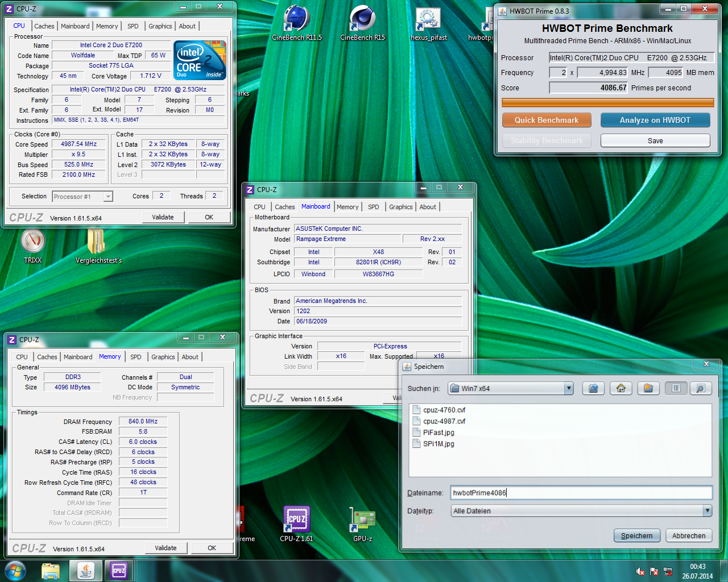Create a new folder in the Speichern dialog
Screen dimensions: 728x582
pos(648,388)
